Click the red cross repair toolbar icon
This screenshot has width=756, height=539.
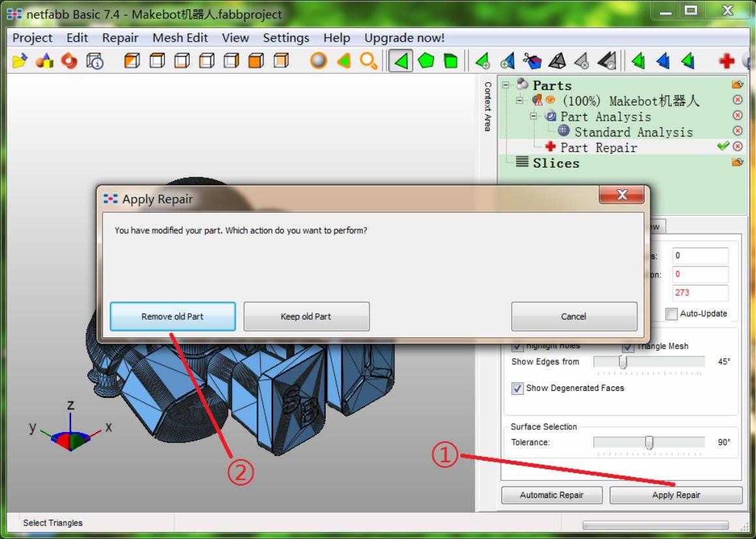(726, 61)
